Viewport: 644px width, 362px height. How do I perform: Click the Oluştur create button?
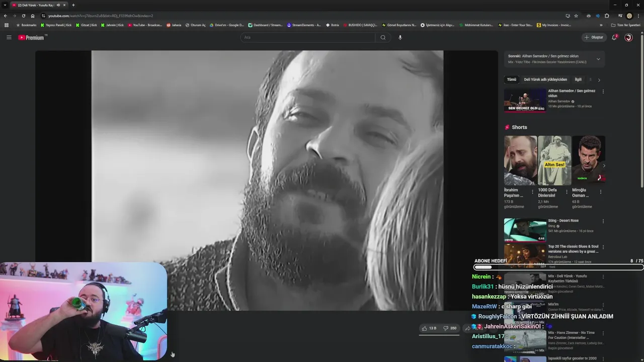tap(594, 37)
